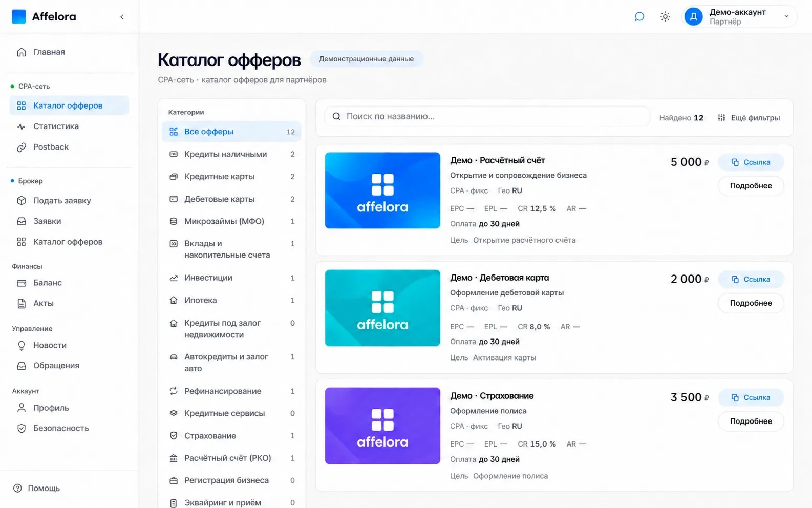Open Статистика in sidebar
812x508 pixels.
click(69, 126)
